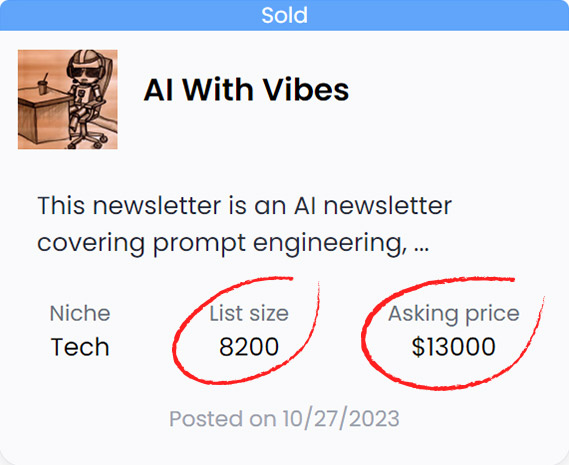The width and height of the screenshot is (569, 465).
Task: Open the AI With Vibes robot thumbnail
Action: click(x=67, y=99)
